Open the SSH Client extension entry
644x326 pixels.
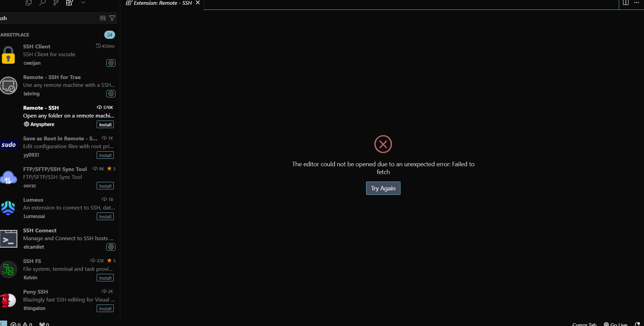pyautogui.click(x=60, y=55)
